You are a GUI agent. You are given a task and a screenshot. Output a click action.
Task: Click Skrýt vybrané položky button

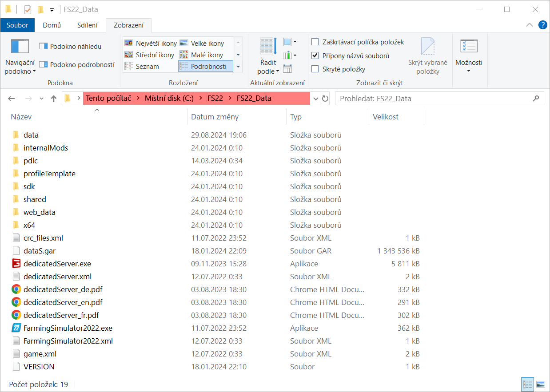pyautogui.click(x=428, y=56)
